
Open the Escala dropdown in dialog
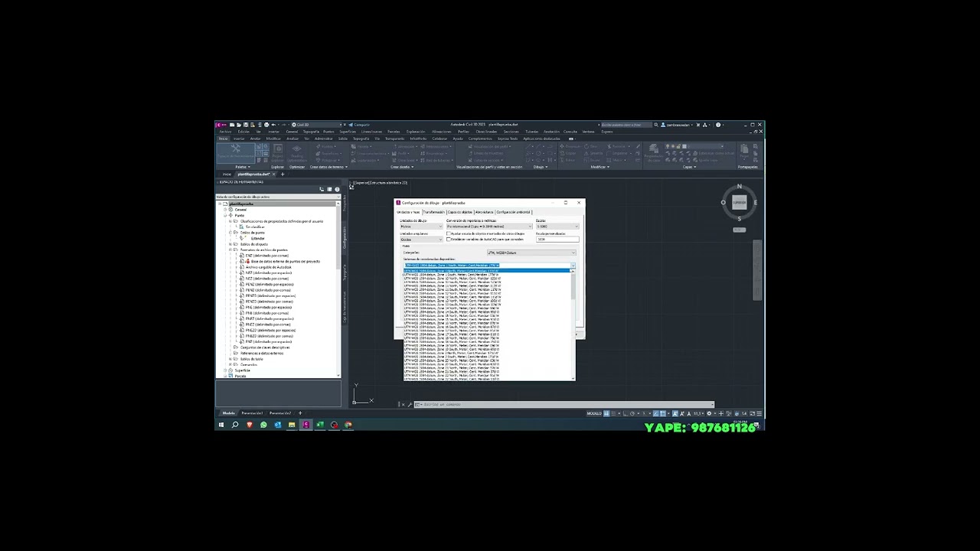point(557,227)
